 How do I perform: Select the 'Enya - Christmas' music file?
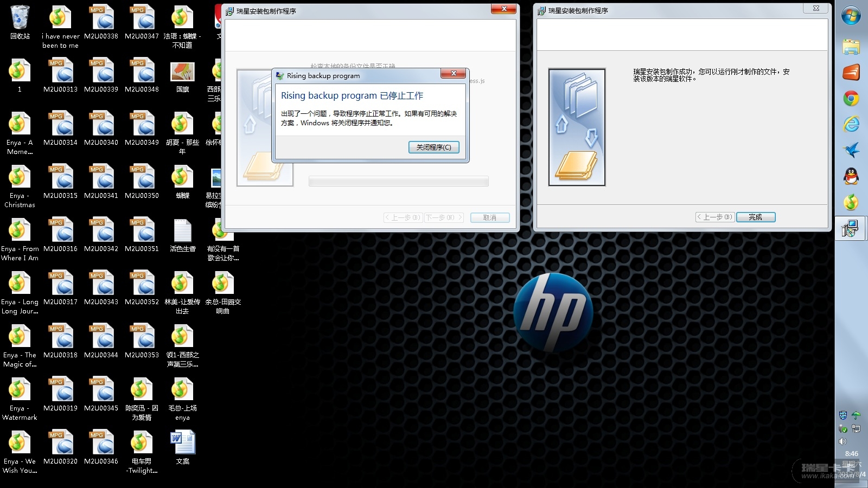coord(20,187)
